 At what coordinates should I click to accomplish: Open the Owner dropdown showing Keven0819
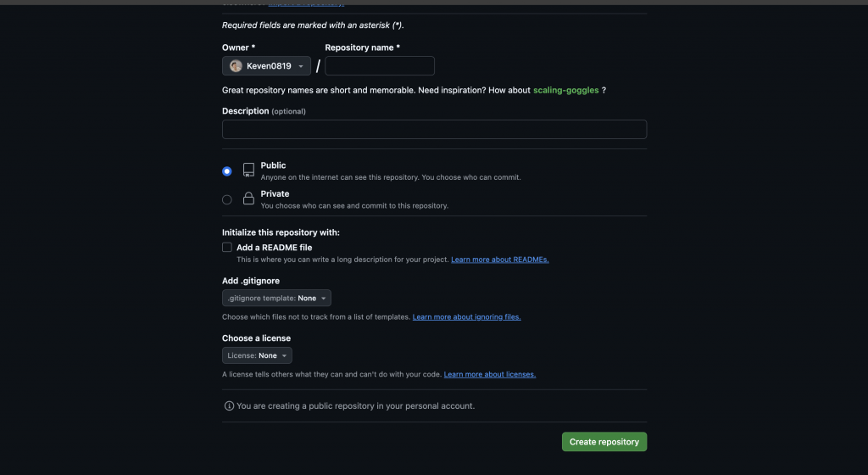pyautogui.click(x=266, y=66)
